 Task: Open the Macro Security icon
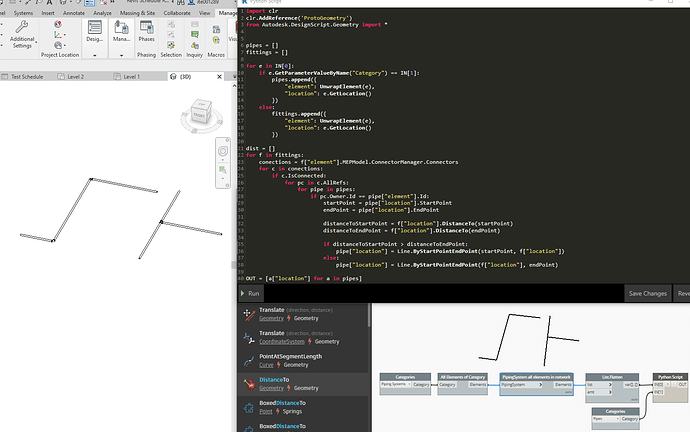click(216, 40)
